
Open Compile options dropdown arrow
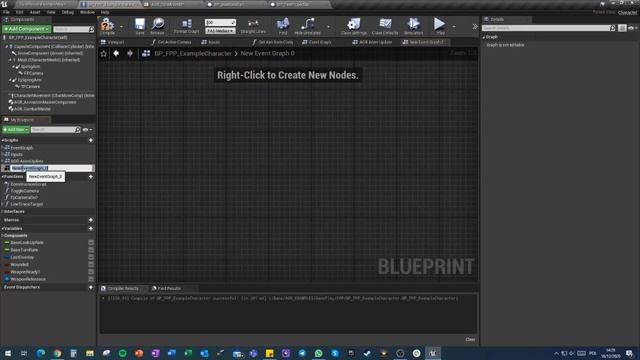tap(121, 27)
